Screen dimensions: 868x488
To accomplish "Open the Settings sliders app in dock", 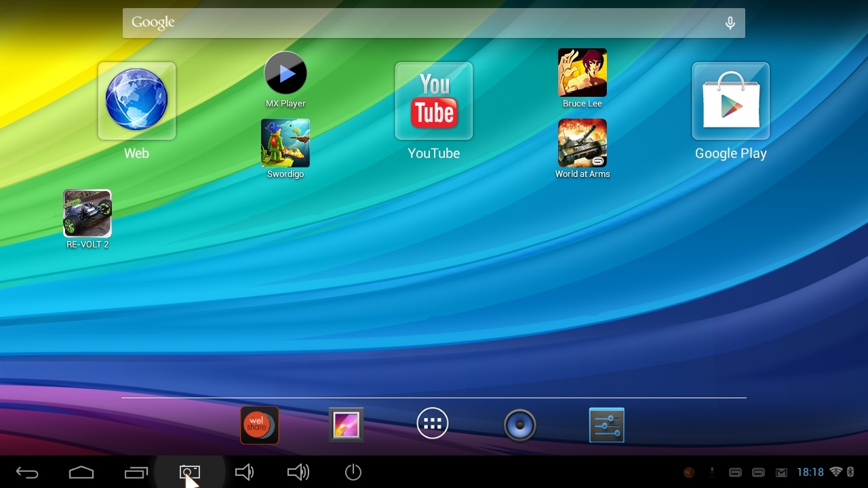I will tap(607, 425).
